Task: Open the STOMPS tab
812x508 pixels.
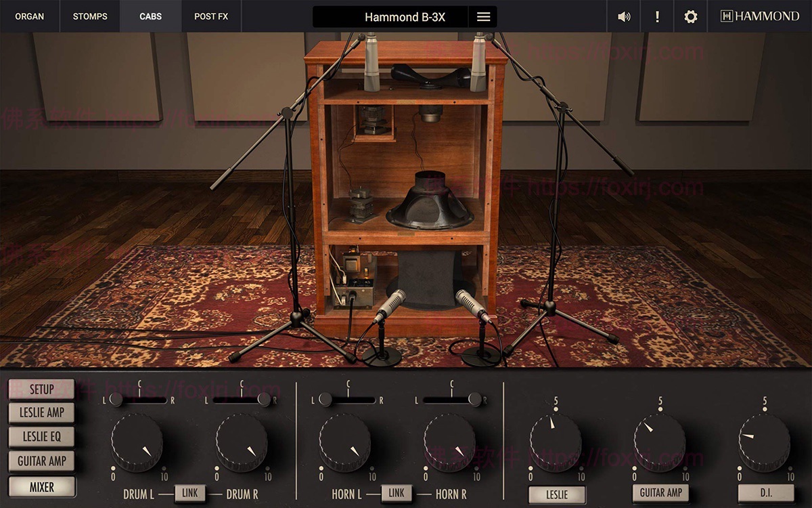Action: pyautogui.click(x=89, y=16)
